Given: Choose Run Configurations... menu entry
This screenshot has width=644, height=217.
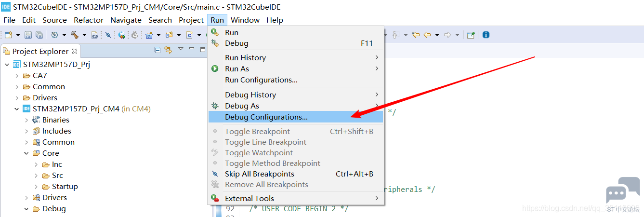Looking at the screenshot, I should 296,80.
